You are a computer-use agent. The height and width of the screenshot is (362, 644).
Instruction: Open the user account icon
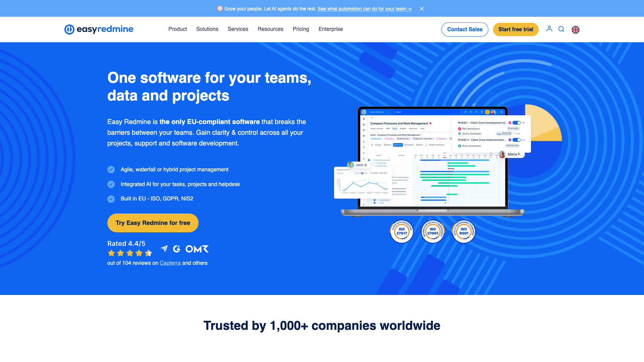[549, 29]
